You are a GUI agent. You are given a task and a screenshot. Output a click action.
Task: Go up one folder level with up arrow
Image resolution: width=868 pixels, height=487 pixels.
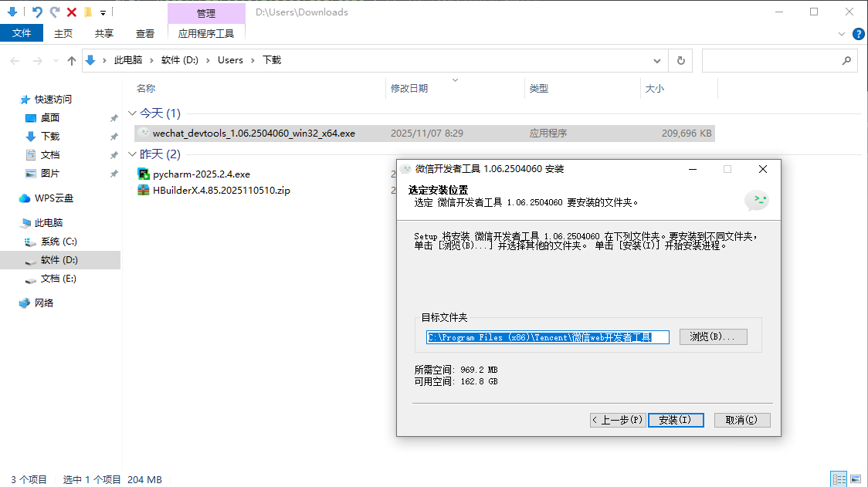pyautogui.click(x=72, y=60)
